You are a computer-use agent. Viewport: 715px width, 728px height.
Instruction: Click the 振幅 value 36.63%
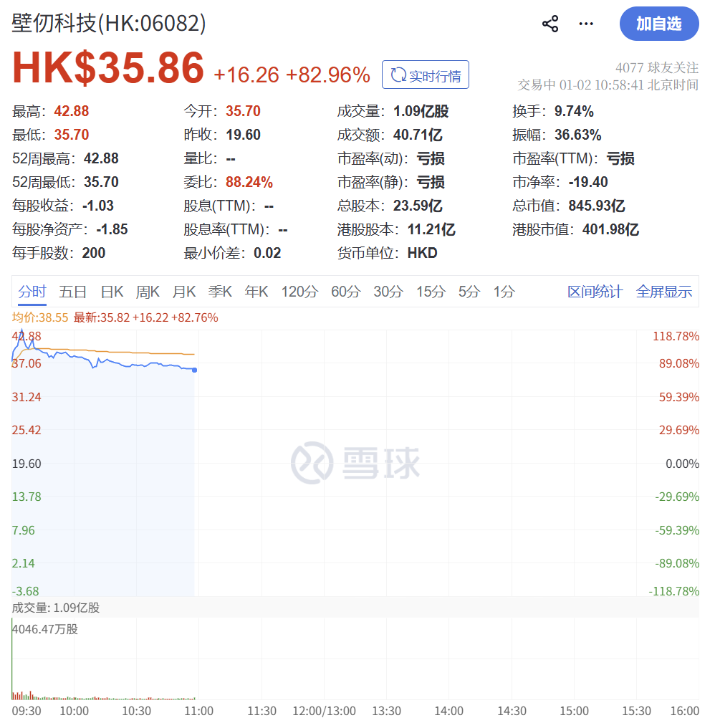578,135
